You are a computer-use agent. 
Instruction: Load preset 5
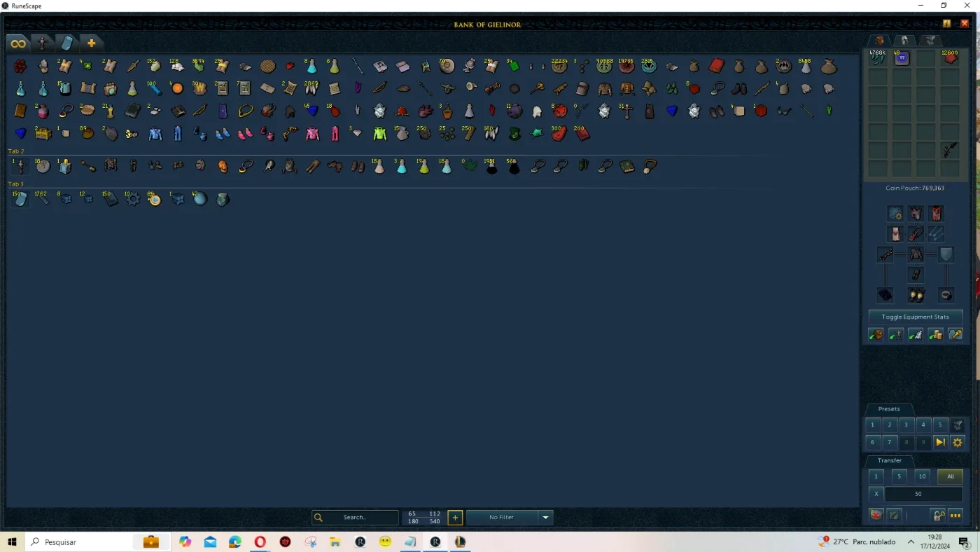coord(941,425)
